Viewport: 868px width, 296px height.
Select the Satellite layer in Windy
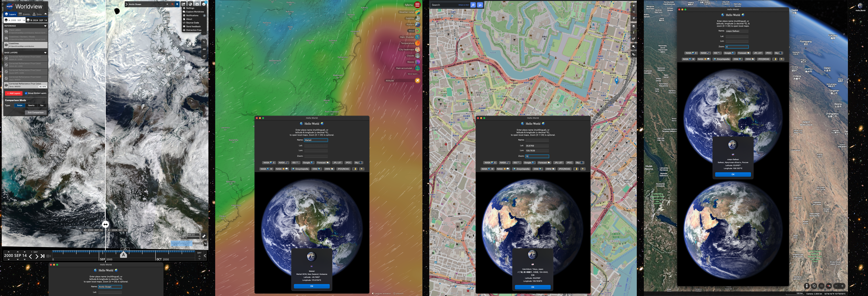click(418, 18)
